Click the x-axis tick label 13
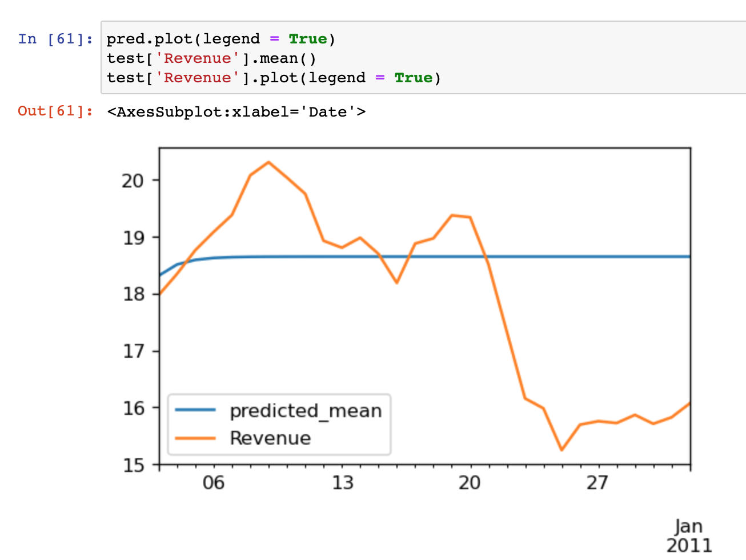The image size is (746, 560). pyautogui.click(x=342, y=483)
